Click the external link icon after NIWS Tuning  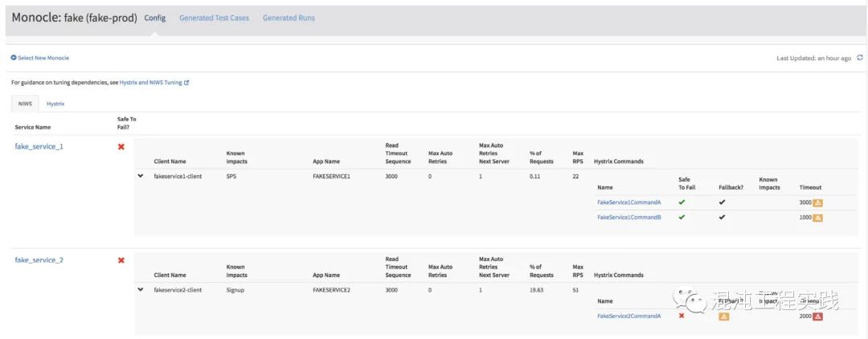(186, 82)
